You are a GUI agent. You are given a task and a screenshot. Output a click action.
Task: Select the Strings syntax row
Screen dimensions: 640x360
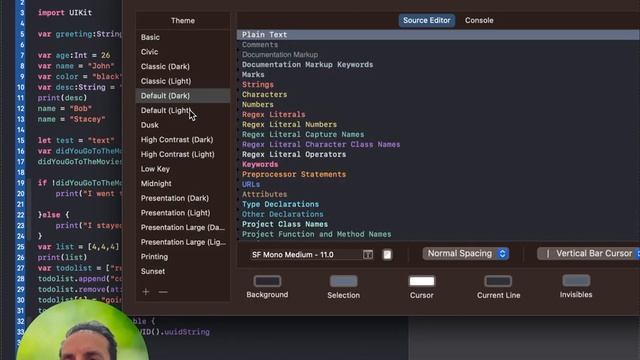point(438,84)
